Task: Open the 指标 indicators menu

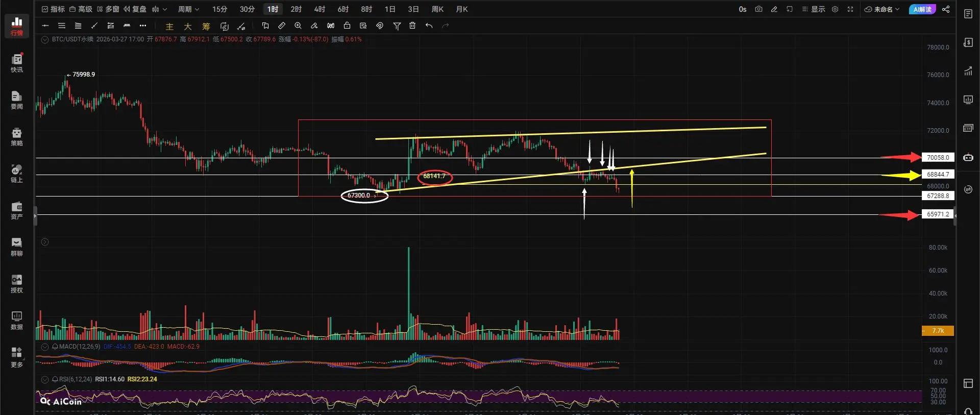Action: coord(53,9)
